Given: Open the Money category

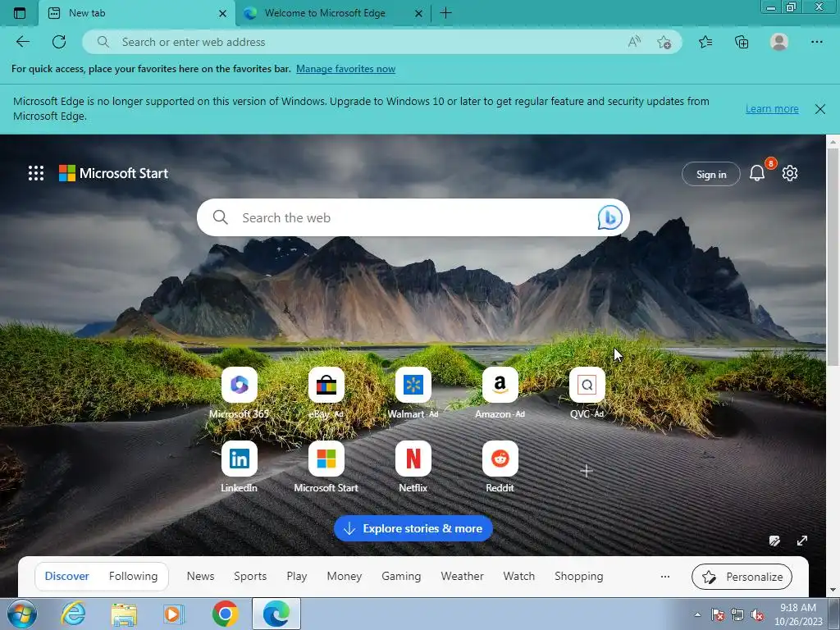Looking at the screenshot, I should [x=345, y=577].
